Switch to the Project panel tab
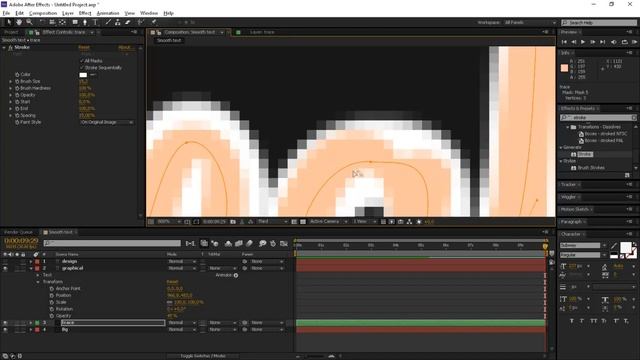This screenshot has width=640, height=360. [x=11, y=32]
